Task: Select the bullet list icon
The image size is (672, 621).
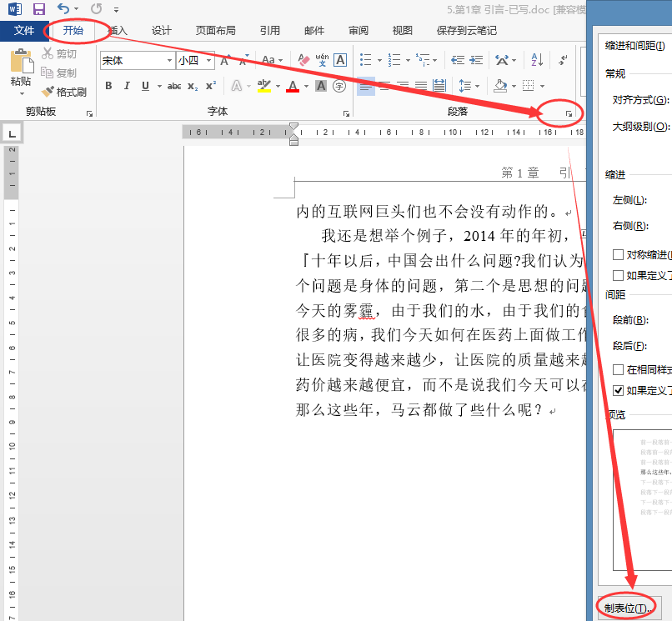Action: [364, 61]
